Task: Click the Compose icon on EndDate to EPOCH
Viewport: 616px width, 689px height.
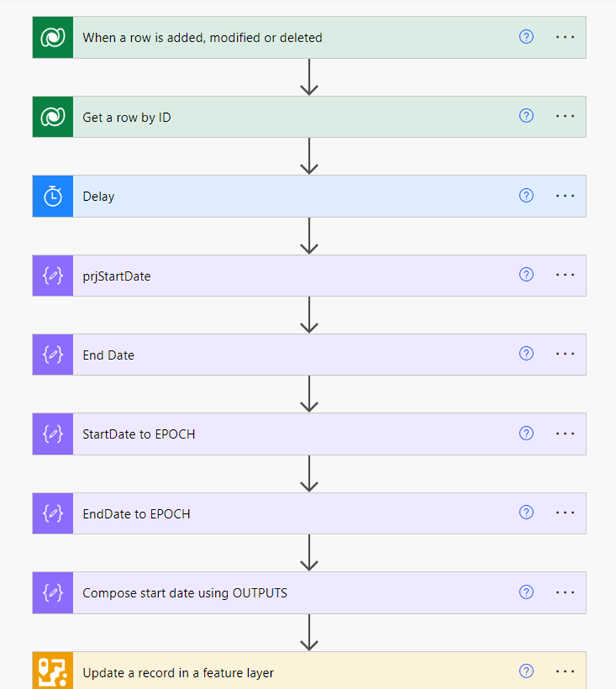Action: 52,513
